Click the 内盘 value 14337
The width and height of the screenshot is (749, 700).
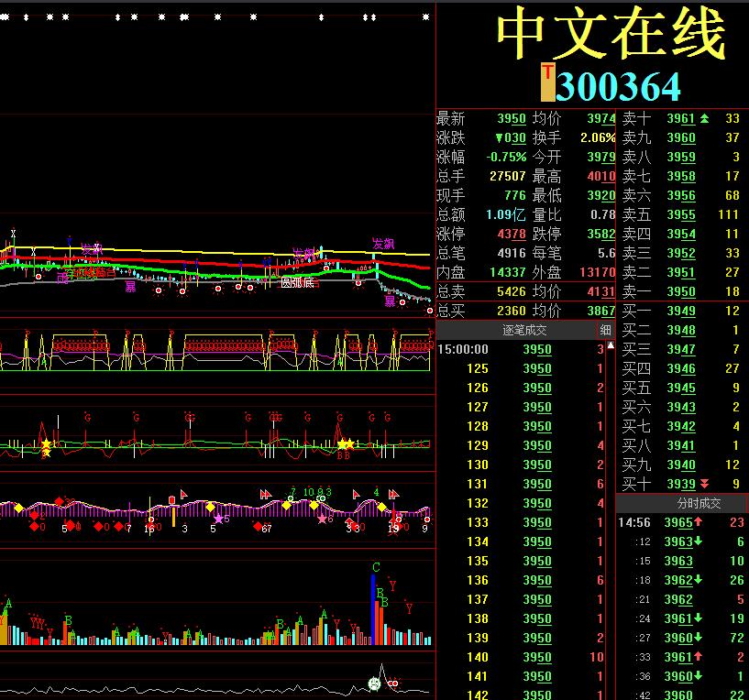tap(508, 272)
